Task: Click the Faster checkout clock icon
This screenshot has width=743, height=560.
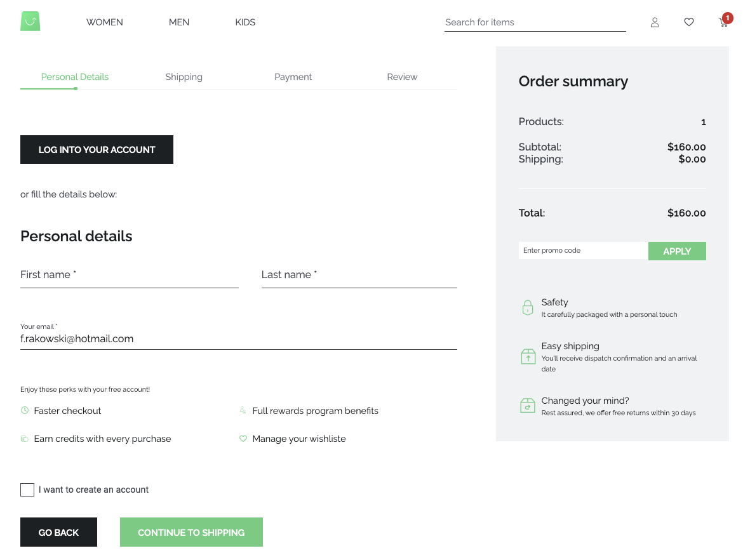Action: pyautogui.click(x=25, y=410)
